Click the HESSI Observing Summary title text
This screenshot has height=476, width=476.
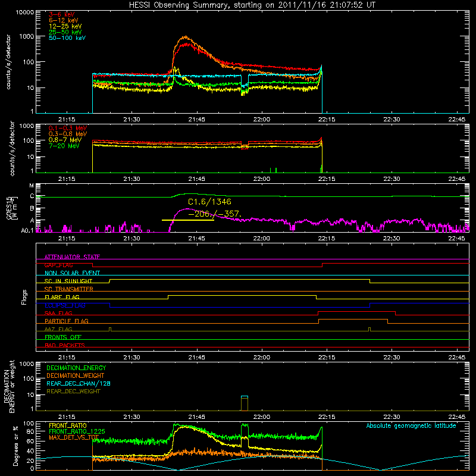252,5
